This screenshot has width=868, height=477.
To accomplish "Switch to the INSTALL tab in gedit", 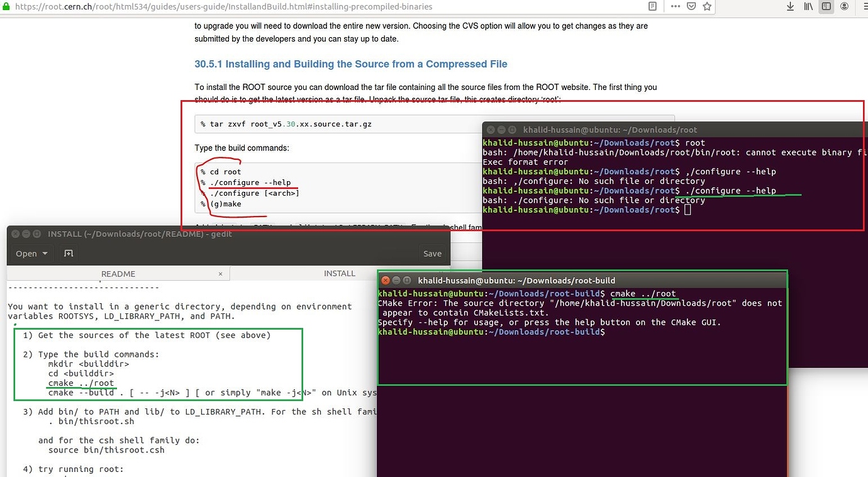I will (340, 273).
